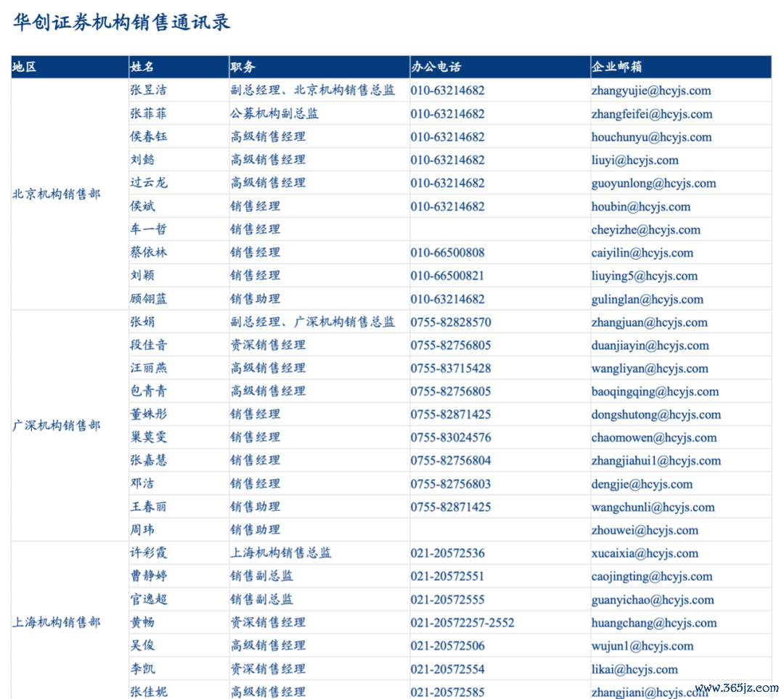Click the email duanjiayin@hcyjs.com

pyautogui.click(x=650, y=346)
